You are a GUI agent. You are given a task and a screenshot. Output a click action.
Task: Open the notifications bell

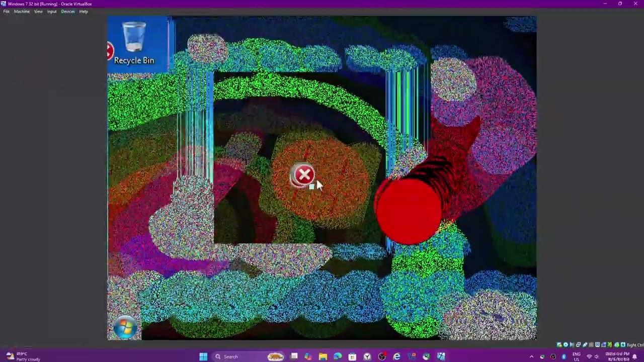pyautogui.click(x=634, y=356)
